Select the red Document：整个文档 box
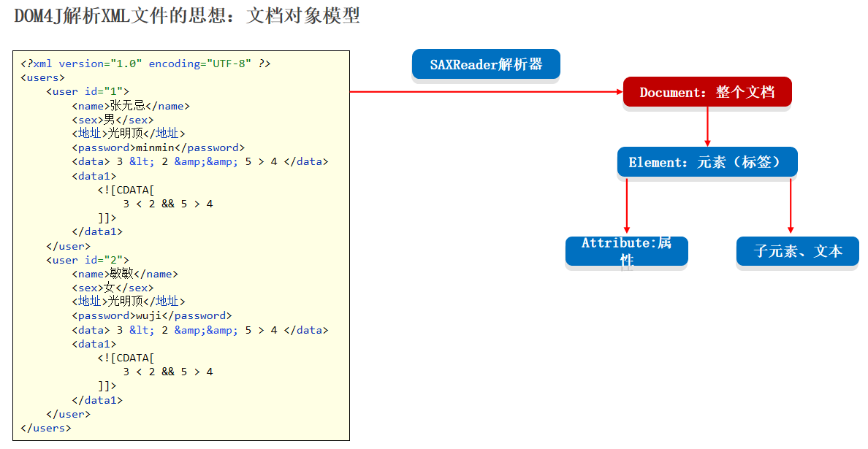868x449 pixels. (707, 92)
